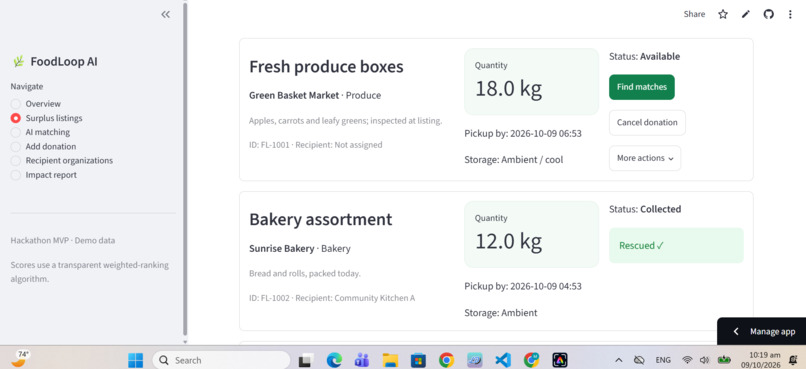Click Pickup by: 2026-10-09 06:53
The width and height of the screenshot is (806, 369).
[x=523, y=134]
